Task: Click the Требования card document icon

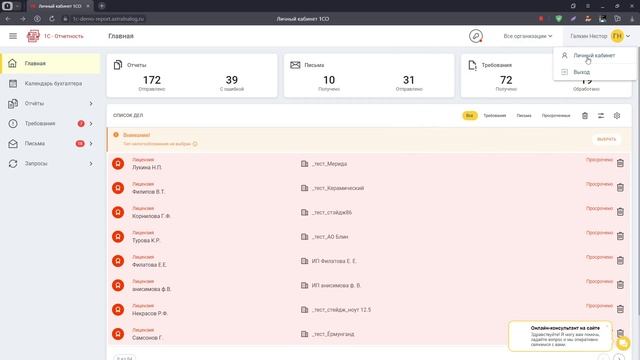Action: 472,65
